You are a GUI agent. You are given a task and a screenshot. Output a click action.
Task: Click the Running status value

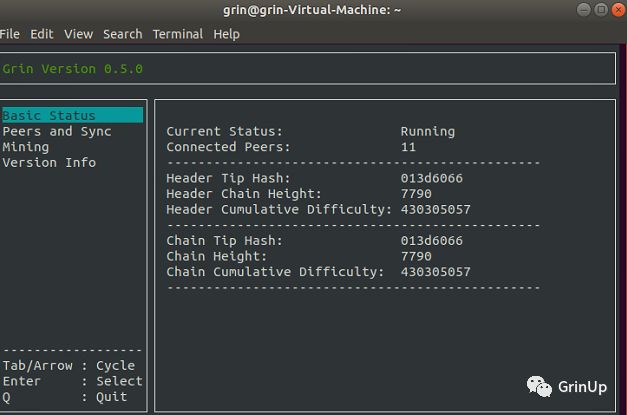[x=428, y=131]
